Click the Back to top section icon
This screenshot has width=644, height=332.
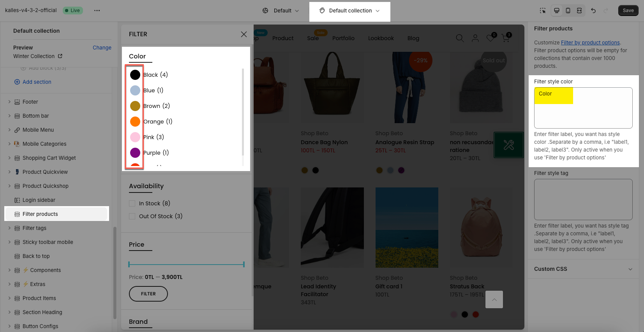17,256
